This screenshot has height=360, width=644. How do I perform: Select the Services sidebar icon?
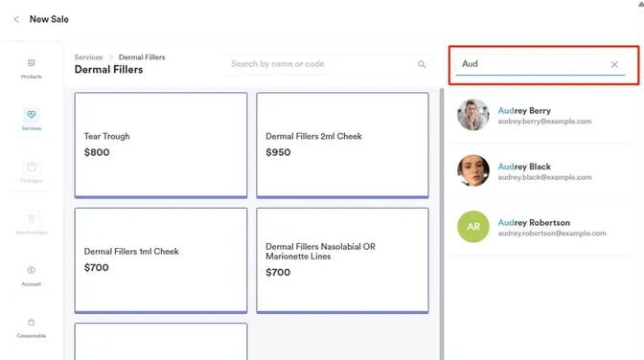point(32,114)
